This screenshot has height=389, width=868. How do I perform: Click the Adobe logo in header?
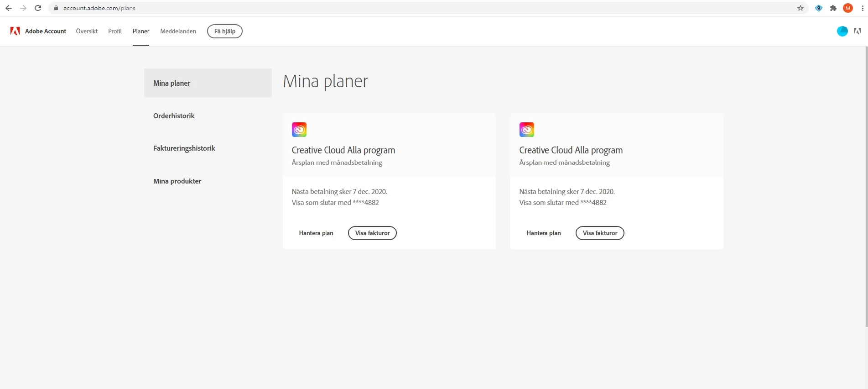15,31
